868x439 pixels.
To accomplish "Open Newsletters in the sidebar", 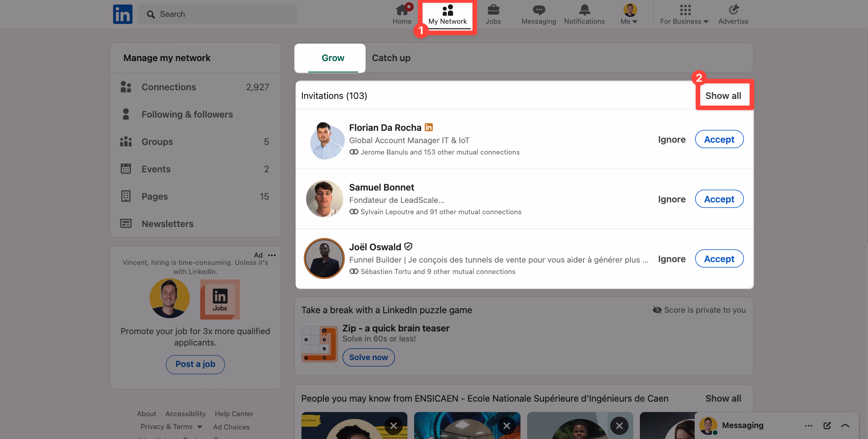I will pos(196,224).
